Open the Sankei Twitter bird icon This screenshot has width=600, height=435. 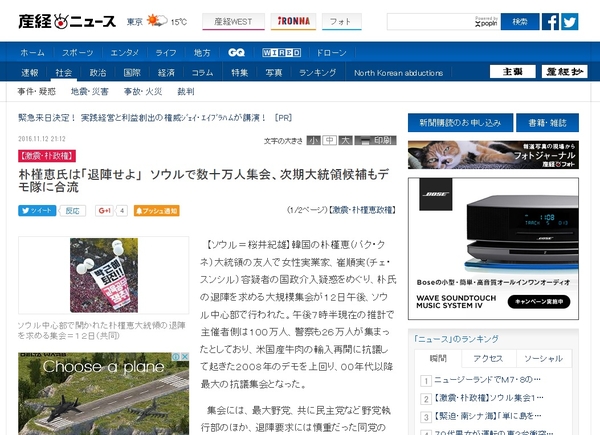click(x=570, y=21)
